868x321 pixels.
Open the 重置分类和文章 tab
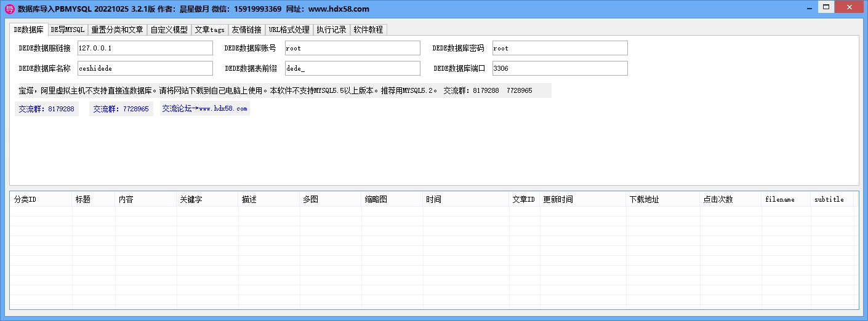click(117, 30)
